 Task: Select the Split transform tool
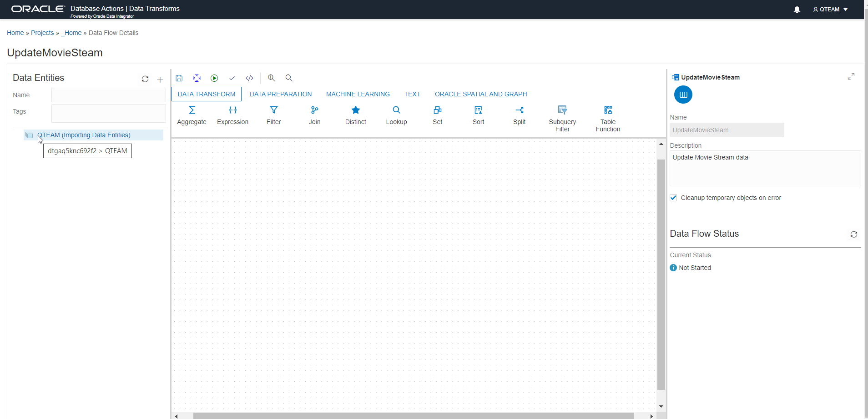pyautogui.click(x=520, y=115)
